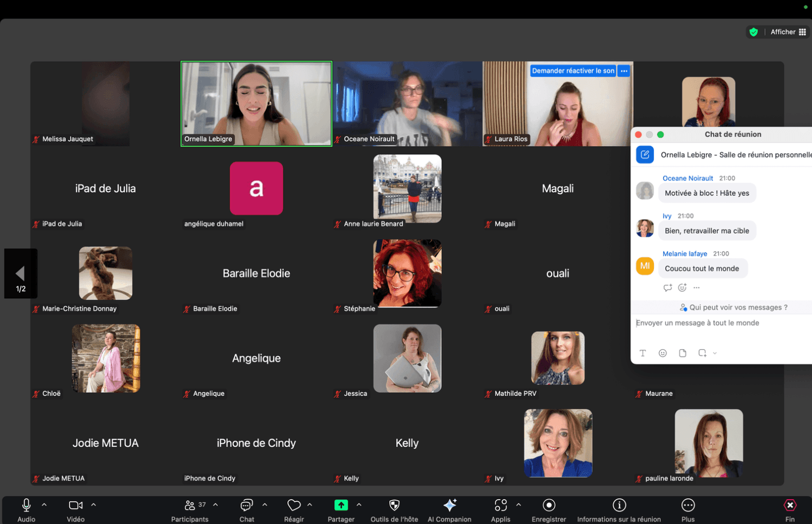
Task: Click the screenshot icon in chat composer
Action: [702, 353]
